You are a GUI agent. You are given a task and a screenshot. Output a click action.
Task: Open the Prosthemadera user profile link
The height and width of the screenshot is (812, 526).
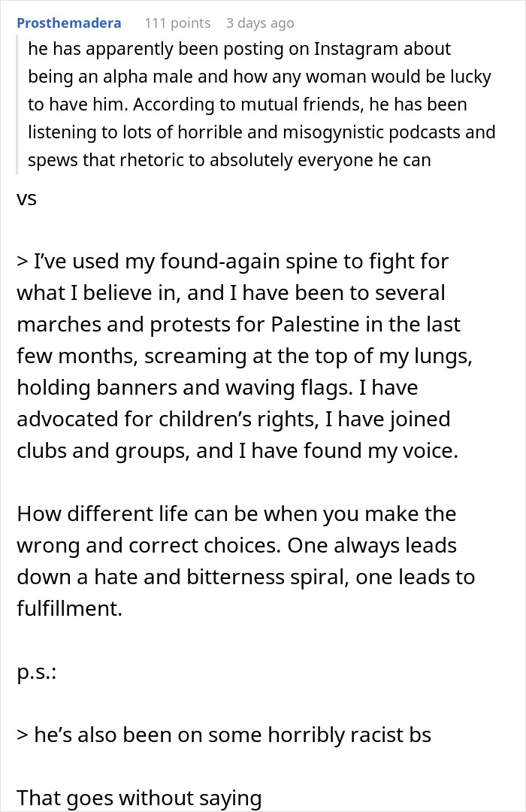point(69,23)
